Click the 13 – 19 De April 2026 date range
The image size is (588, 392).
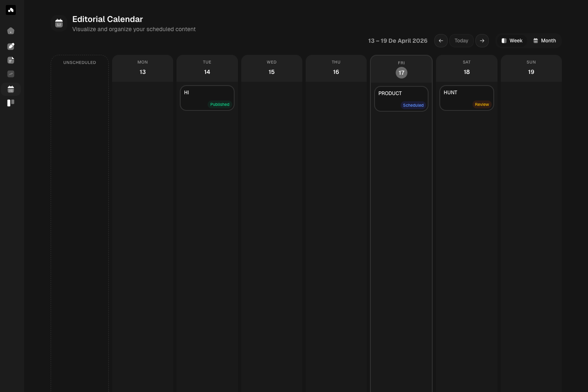point(398,41)
